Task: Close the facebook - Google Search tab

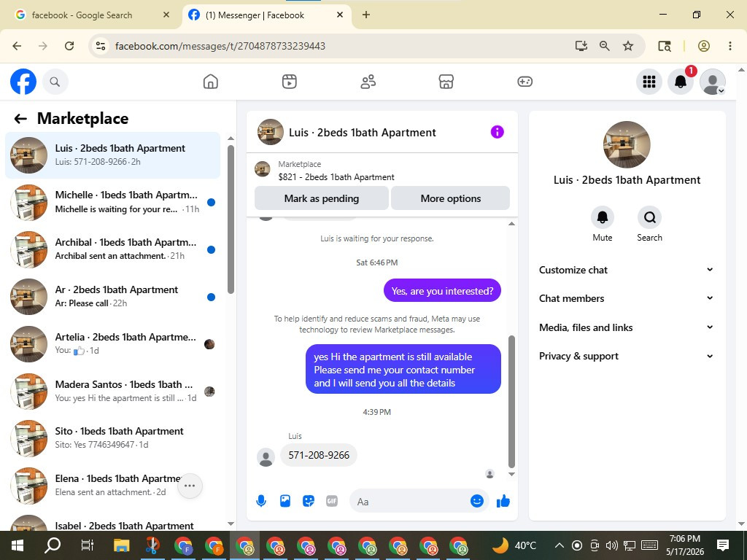Action: [166, 15]
